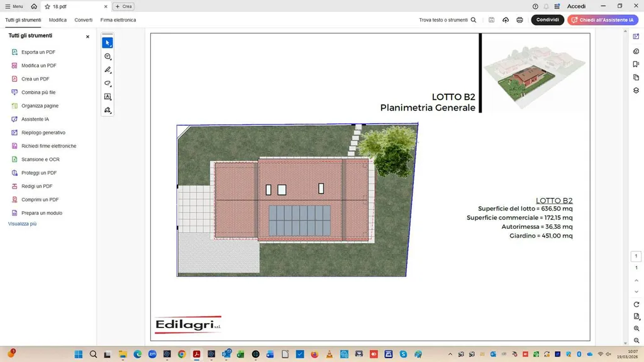
Task: Rotate the page view clockwise
Action: (x=636, y=304)
